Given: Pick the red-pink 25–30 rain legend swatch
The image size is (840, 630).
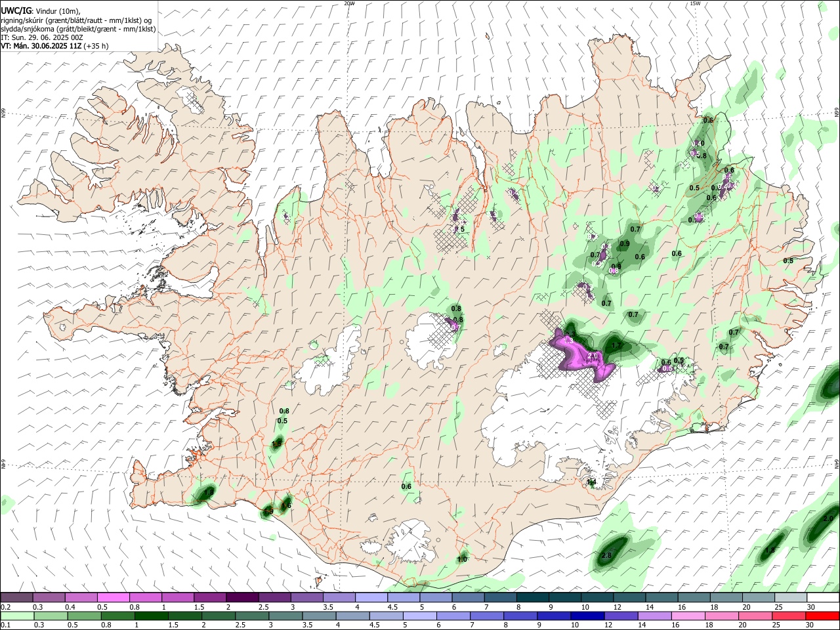Looking at the screenshot, I should [789, 616].
